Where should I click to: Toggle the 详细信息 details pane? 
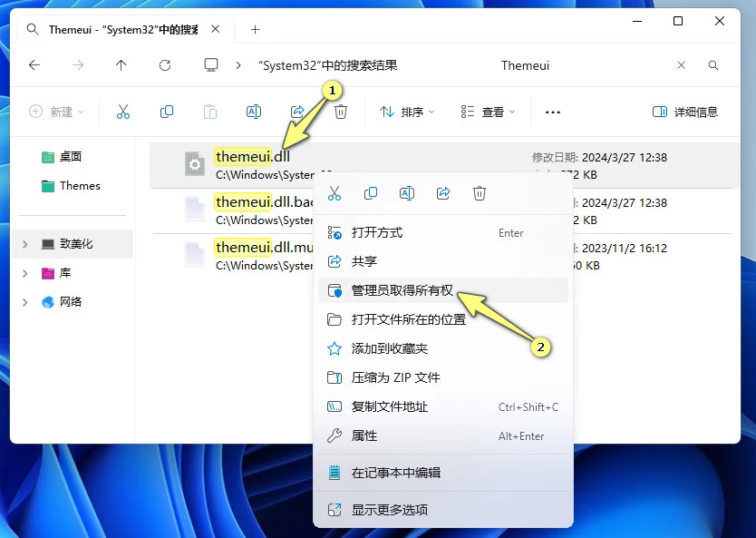(x=685, y=112)
